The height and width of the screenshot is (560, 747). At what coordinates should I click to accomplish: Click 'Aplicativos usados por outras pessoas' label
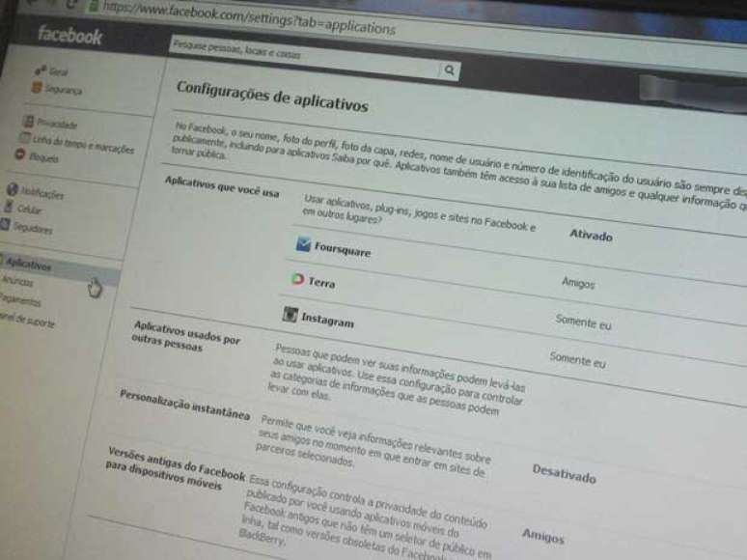point(186,336)
